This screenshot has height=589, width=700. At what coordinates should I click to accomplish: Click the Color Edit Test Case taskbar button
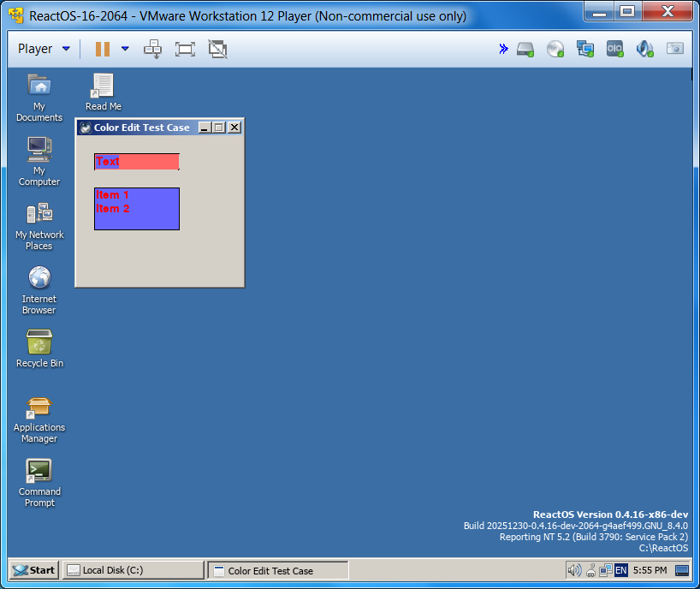[x=278, y=570]
